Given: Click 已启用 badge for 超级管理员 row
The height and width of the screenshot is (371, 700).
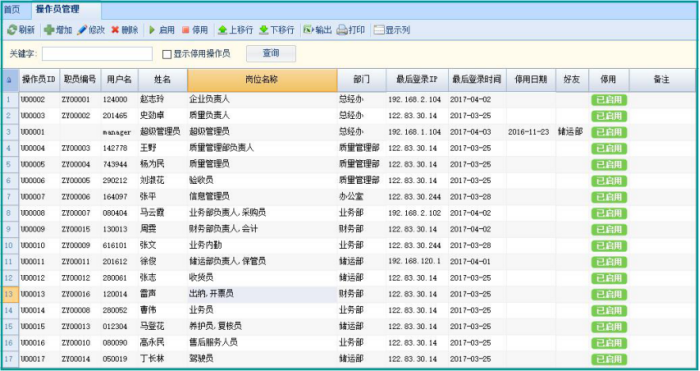Looking at the screenshot, I should click(609, 132).
